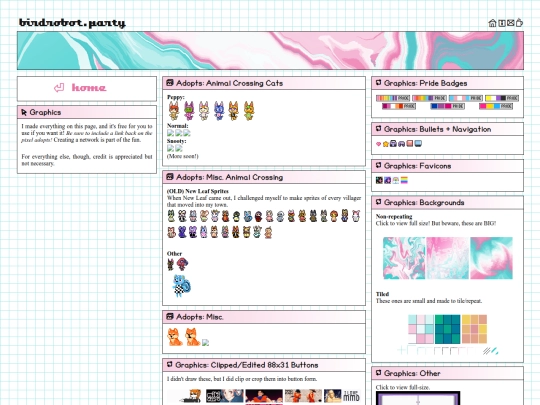Open the pink-teal swirl background thumbnail

[491, 258]
